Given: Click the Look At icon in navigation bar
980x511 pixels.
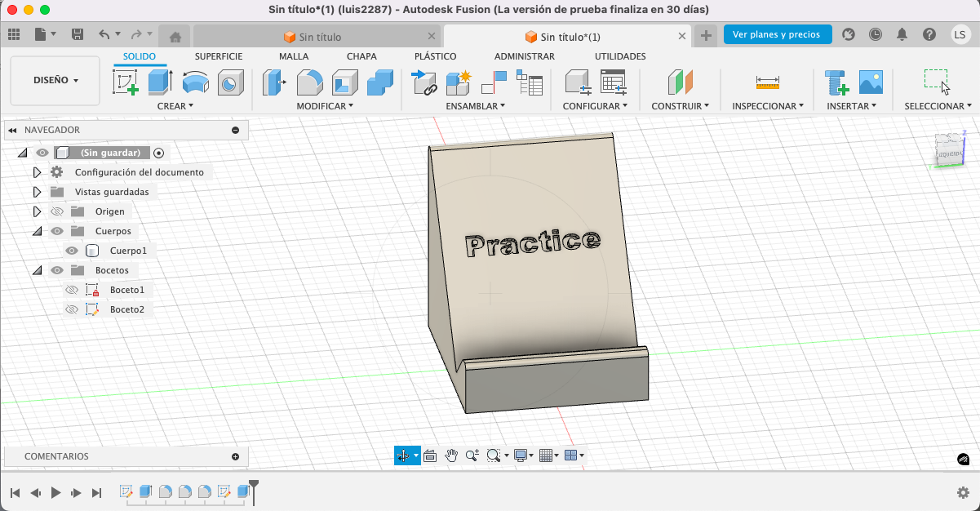Looking at the screenshot, I should 430,455.
